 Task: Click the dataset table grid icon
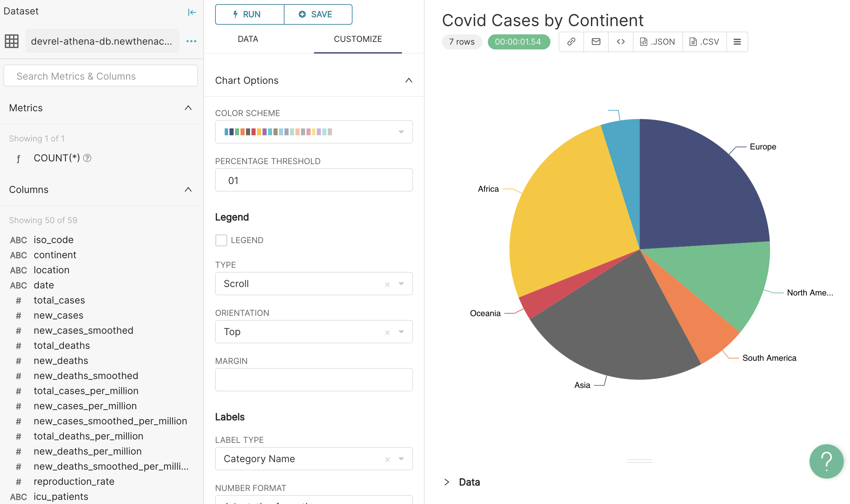(x=12, y=41)
